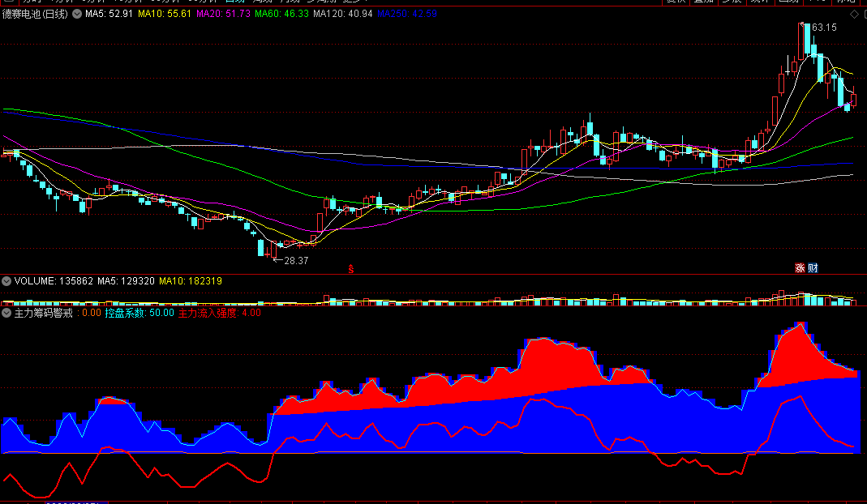
Task: Click the VOLUME: 135862 readout
Action: coord(54,281)
